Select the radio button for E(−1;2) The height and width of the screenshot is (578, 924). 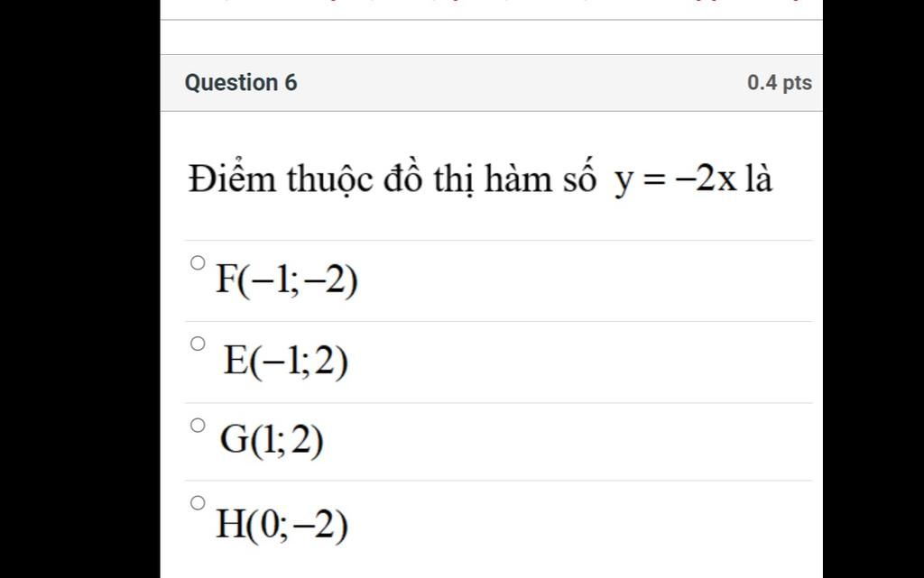tap(198, 344)
